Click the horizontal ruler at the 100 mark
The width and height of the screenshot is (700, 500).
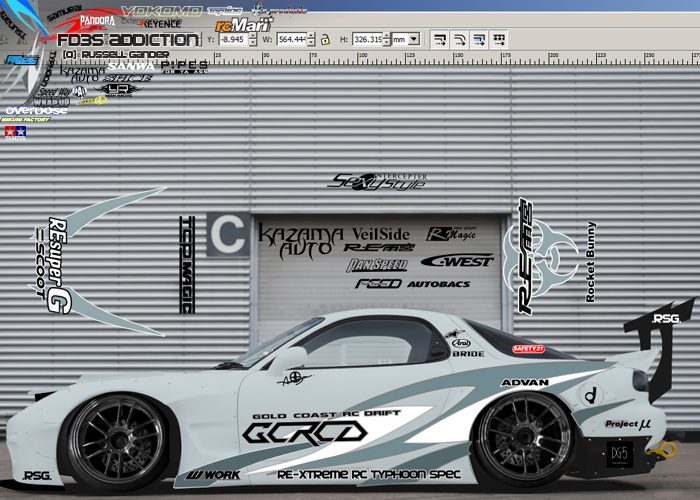[362, 57]
